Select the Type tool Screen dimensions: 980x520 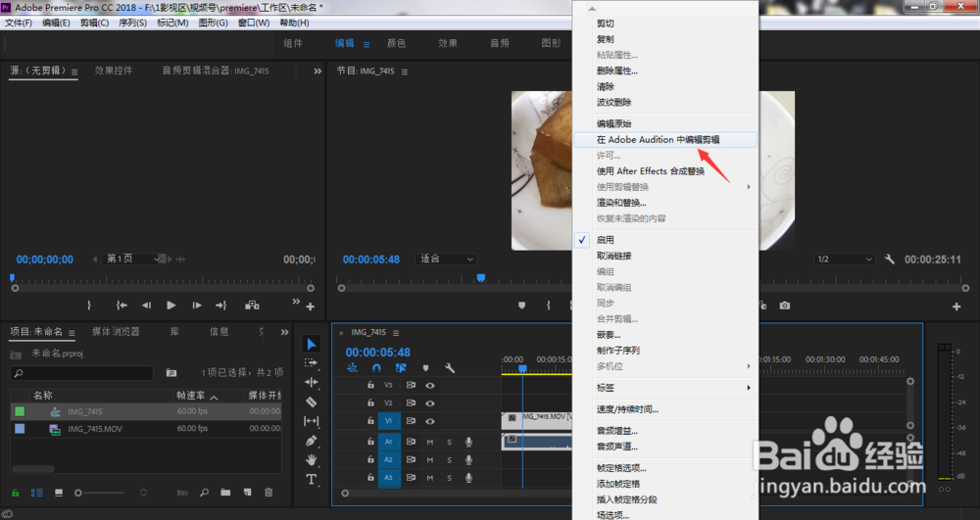(x=312, y=480)
